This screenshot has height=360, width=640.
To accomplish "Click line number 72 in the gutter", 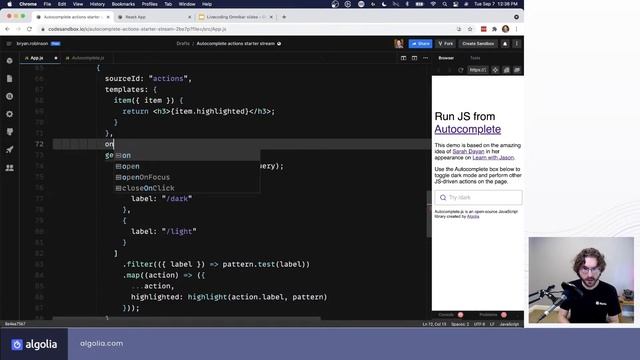I will click(x=39, y=144).
